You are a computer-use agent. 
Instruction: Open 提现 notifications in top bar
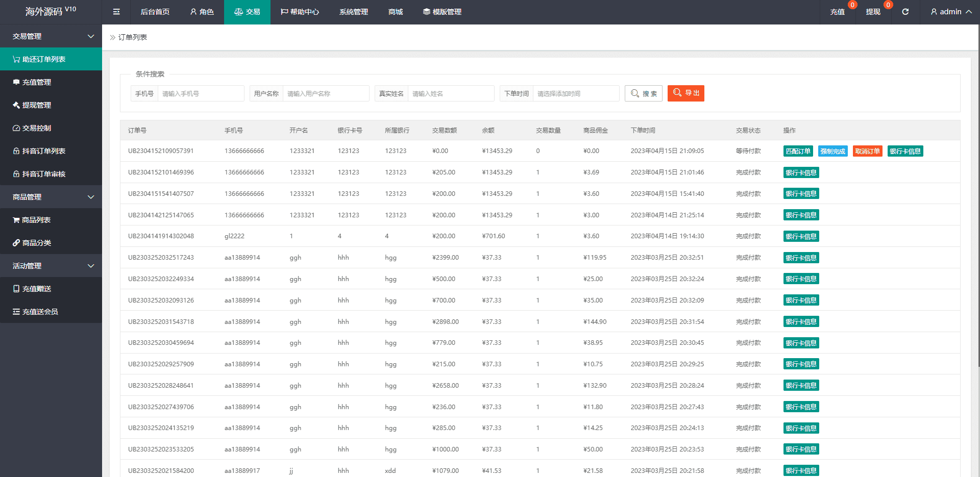coord(873,12)
